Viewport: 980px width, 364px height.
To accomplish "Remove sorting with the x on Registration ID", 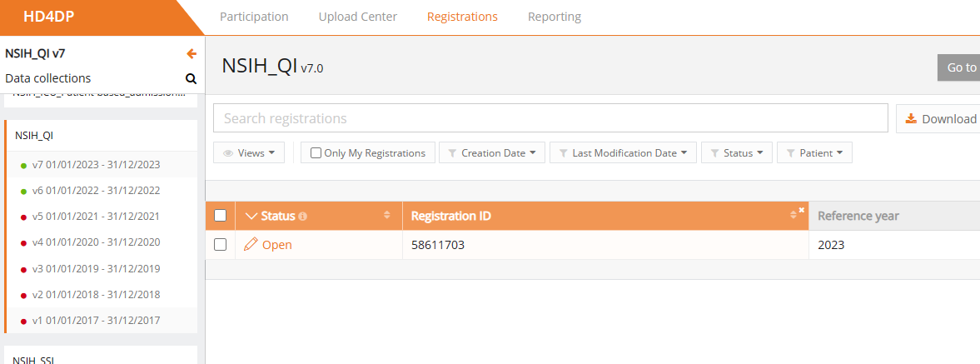I will pos(801,210).
